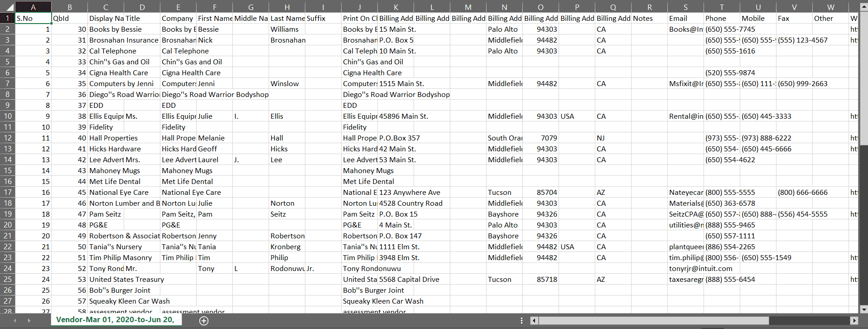Select the 'Company' header cell
Image resolution: width=868 pixels, height=329 pixels.
178,18
